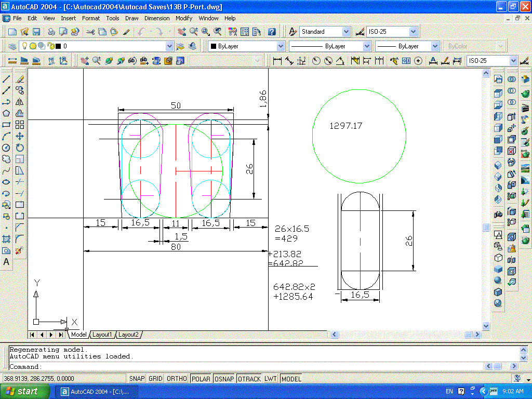532x399 pixels.
Task: Select the Line draw tool
Action: [7, 79]
